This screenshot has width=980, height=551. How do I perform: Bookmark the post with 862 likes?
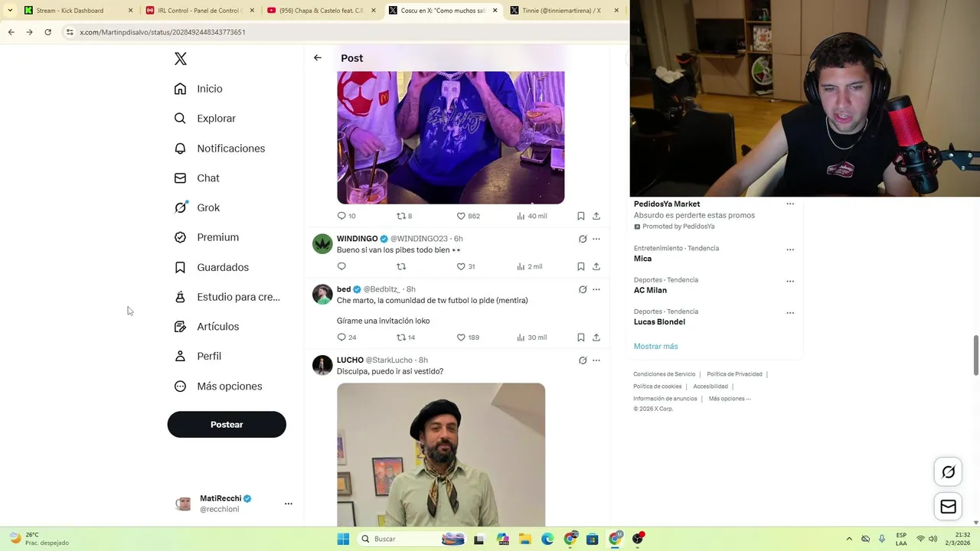click(x=581, y=216)
